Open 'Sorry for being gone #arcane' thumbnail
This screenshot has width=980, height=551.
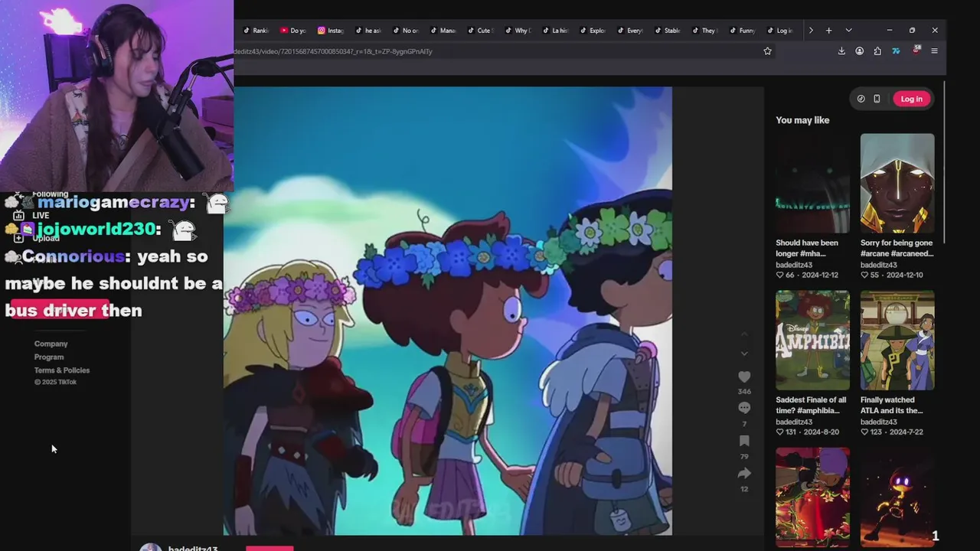[x=897, y=184]
